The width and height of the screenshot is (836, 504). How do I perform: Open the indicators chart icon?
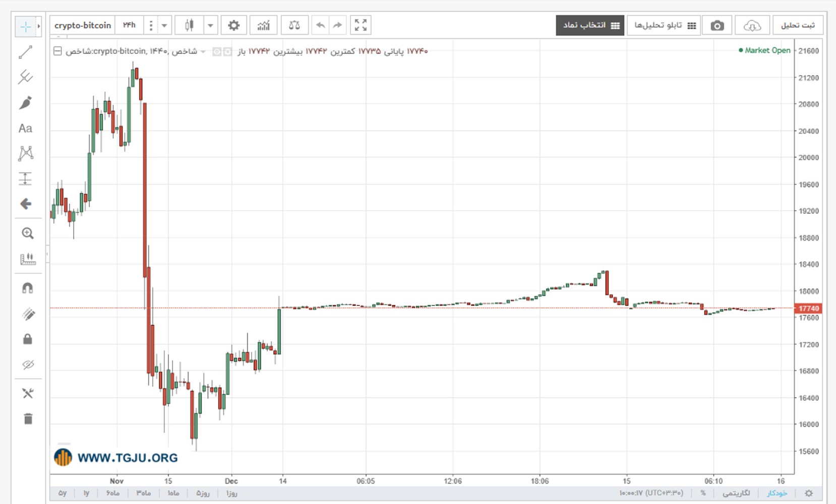click(x=263, y=25)
